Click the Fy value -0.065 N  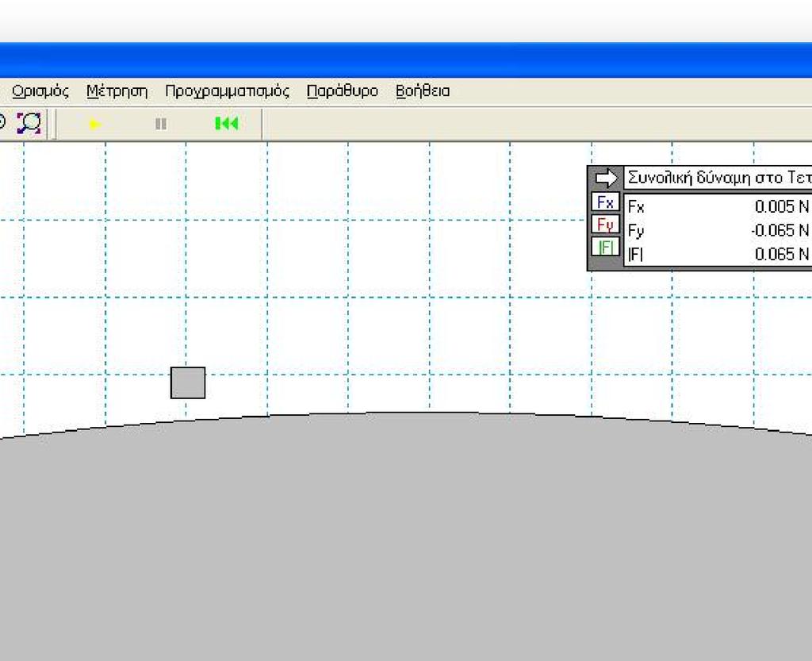780,230
